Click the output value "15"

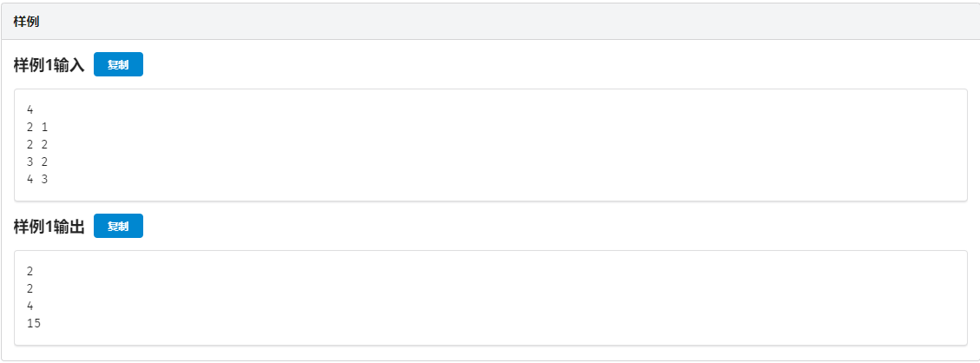point(34,324)
